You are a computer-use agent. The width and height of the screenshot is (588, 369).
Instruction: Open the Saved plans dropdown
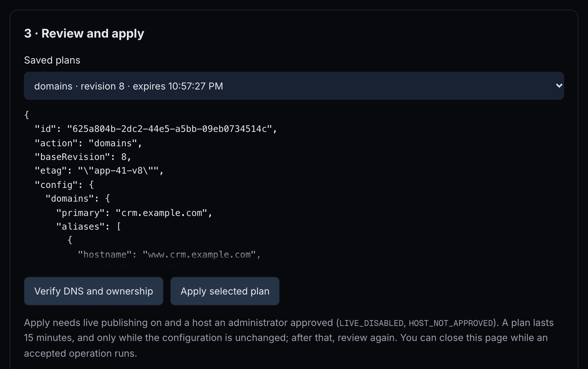[x=294, y=86]
